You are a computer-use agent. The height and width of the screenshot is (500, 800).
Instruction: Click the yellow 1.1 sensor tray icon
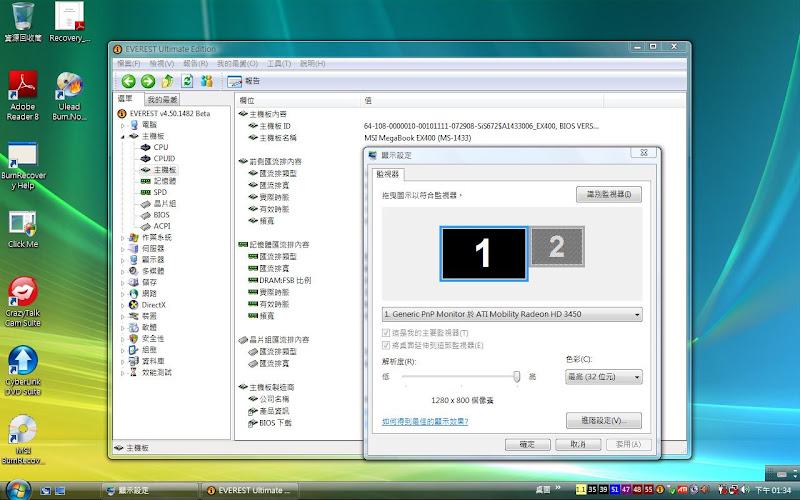click(581, 490)
